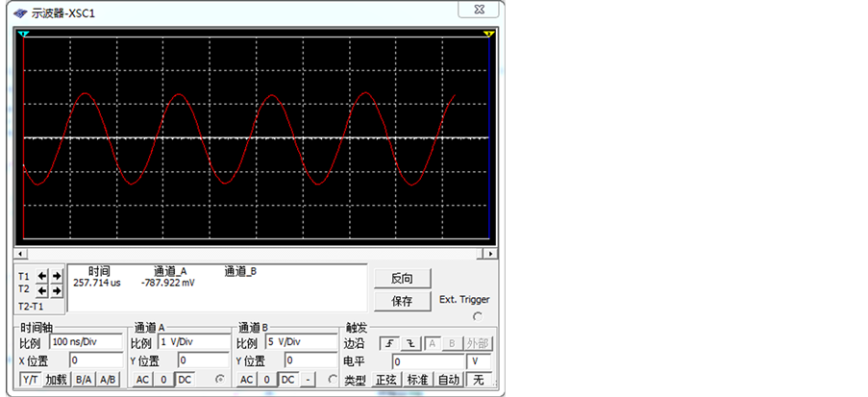Viewport: 868px width, 397px height.
Task: Move cursor T1 left with arrow
Action: (42, 276)
